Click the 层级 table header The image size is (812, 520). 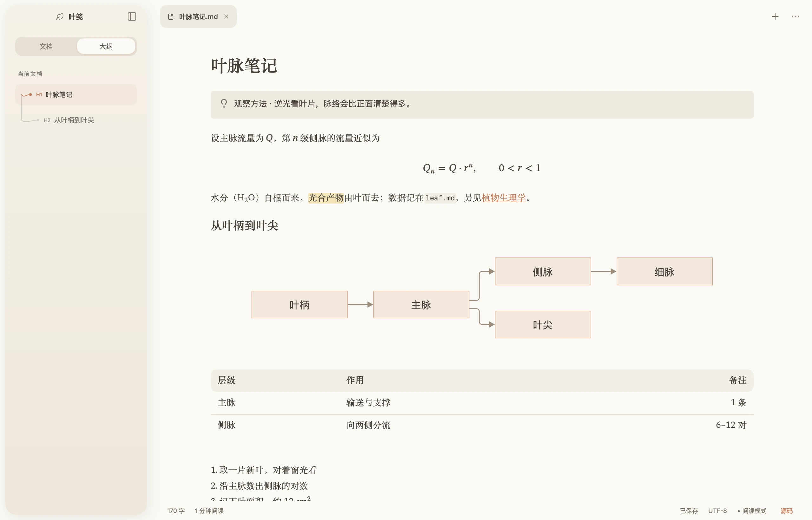click(226, 380)
